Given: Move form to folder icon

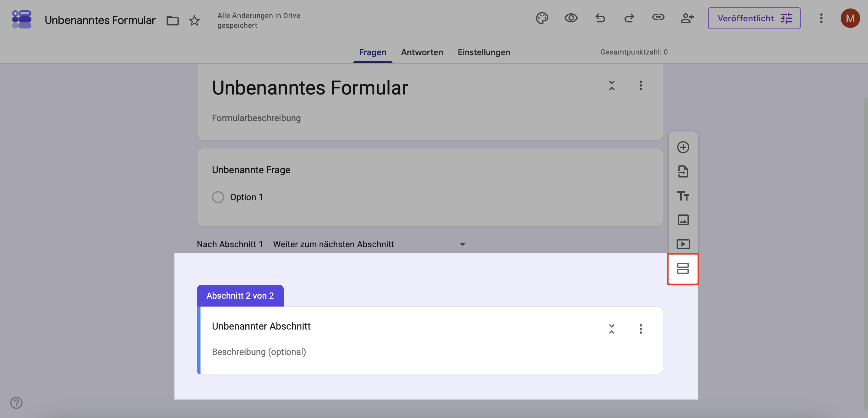Looking at the screenshot, I should click(x=173, y=21).
